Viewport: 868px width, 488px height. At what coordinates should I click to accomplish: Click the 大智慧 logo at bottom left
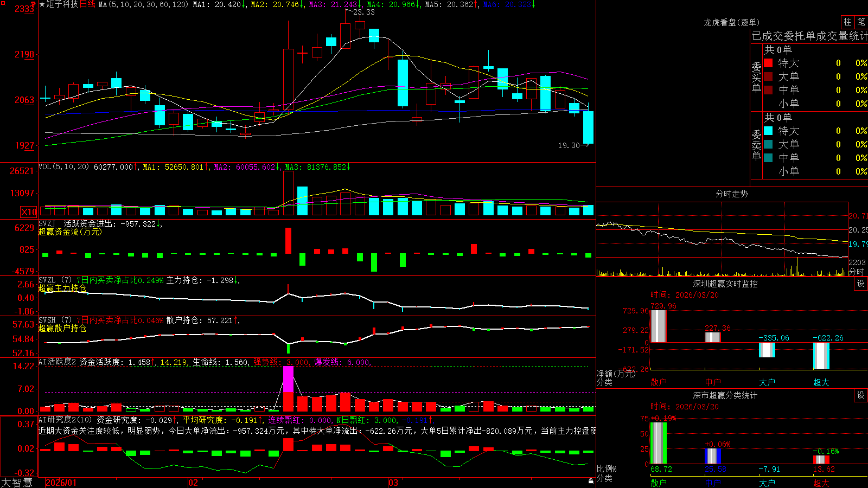pyautogui.click(x=17, y=483)
